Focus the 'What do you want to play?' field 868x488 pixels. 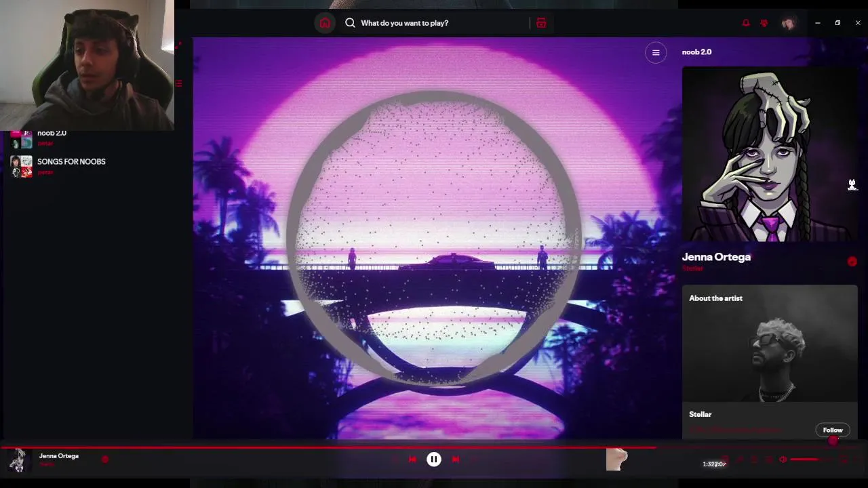pyautogui.click(x=434, y=23)
